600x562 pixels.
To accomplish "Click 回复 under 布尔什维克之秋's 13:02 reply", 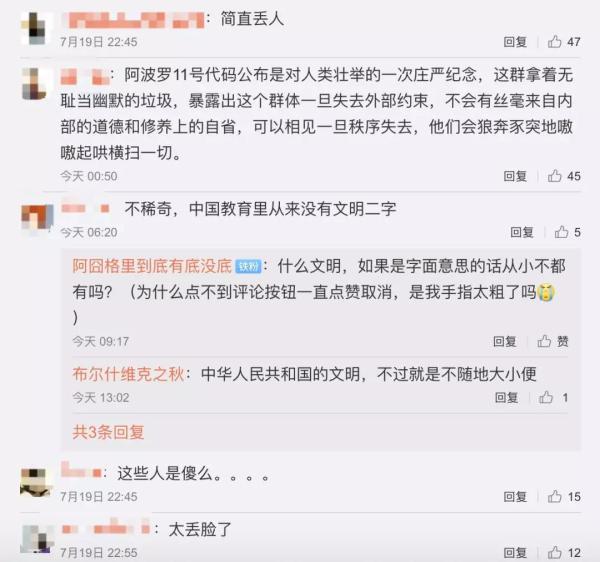I will [507, 397].
